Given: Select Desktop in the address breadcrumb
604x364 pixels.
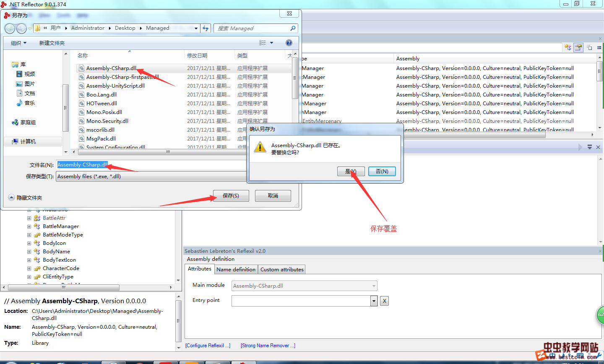Looking at the screenshot, I should (125, 28).
